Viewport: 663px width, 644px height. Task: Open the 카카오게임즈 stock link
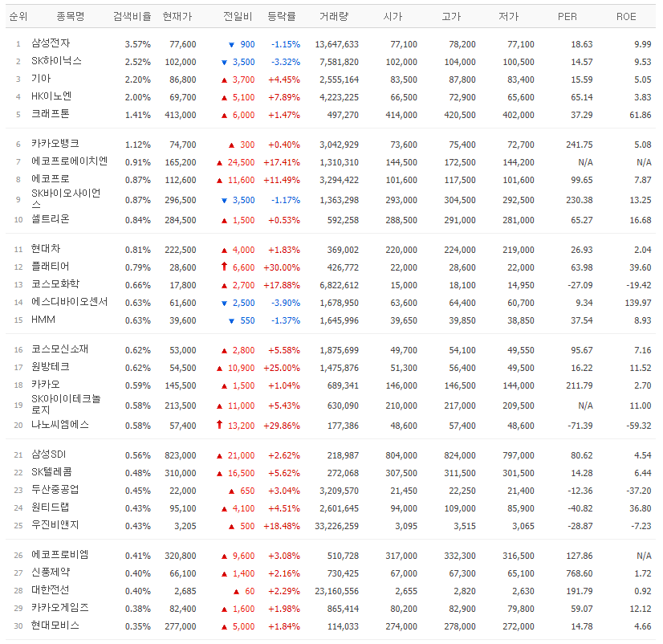click(59, 609)
